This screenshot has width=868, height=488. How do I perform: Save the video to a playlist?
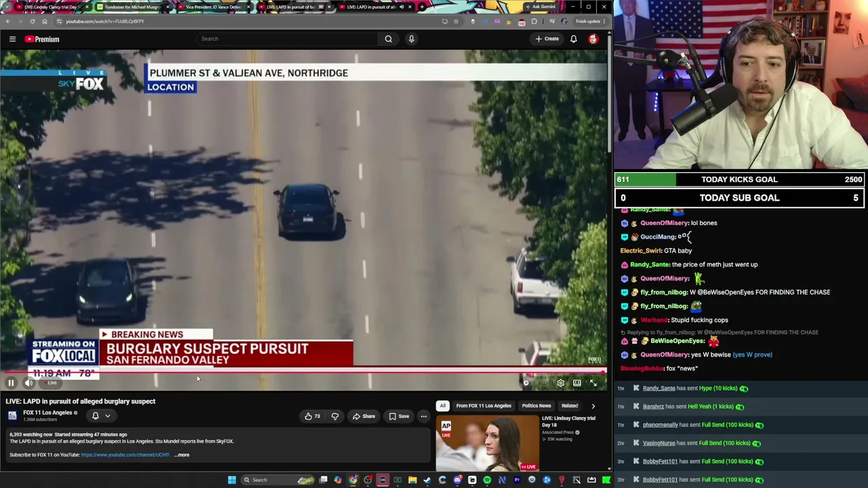tap(399, 416)
